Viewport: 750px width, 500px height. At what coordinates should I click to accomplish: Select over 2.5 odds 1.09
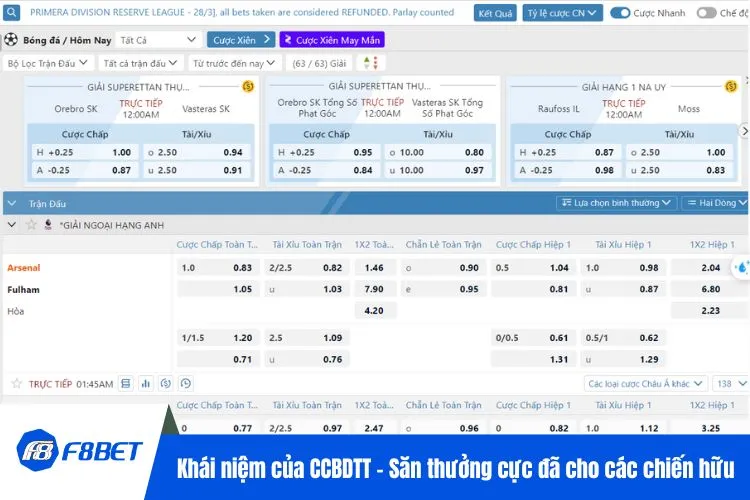[x=306, y=337]
